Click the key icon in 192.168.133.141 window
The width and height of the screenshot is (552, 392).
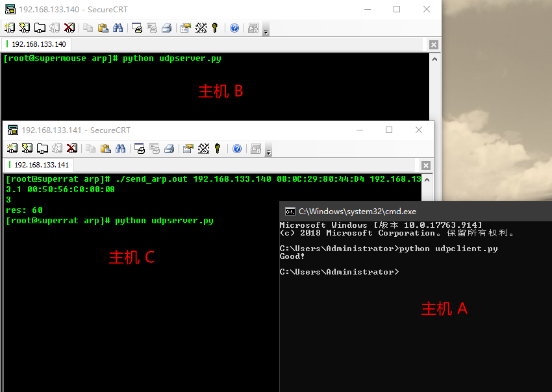click(x=217, y=149)
